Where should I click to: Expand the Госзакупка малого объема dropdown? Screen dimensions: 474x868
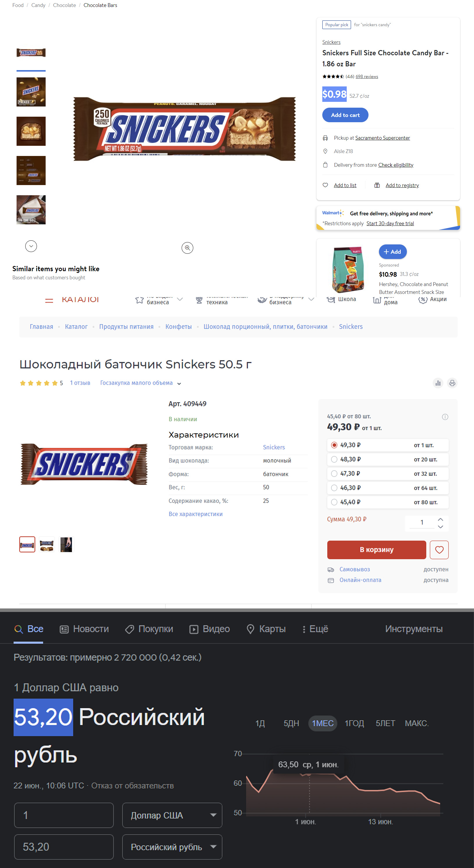(x=141, y=383)
